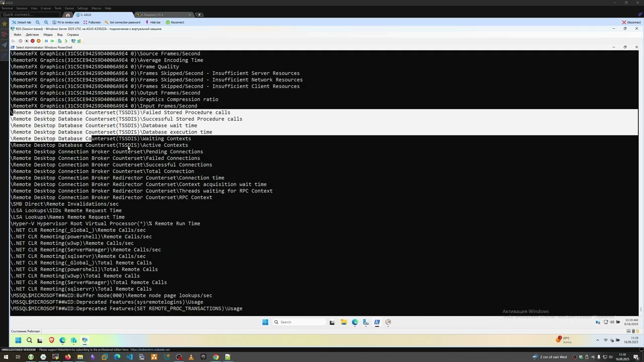The width and height of the screenshot is (644, 362).
Task: Click the "Graphics Compression ratio" line
Action: 179,100
